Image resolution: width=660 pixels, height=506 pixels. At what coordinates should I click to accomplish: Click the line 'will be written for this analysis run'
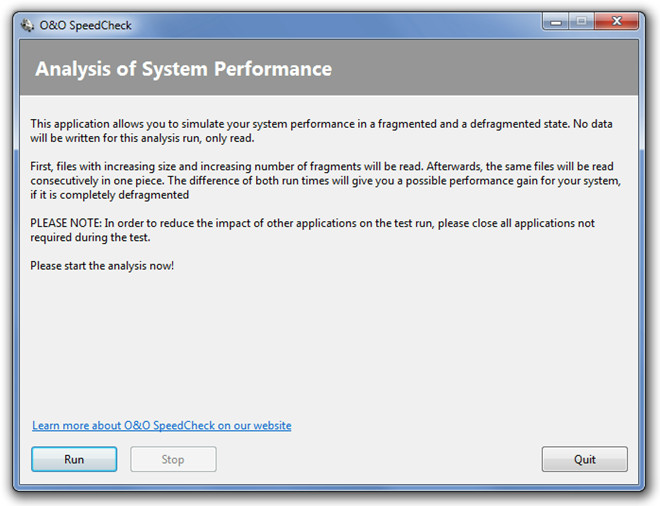pos(142,138)
